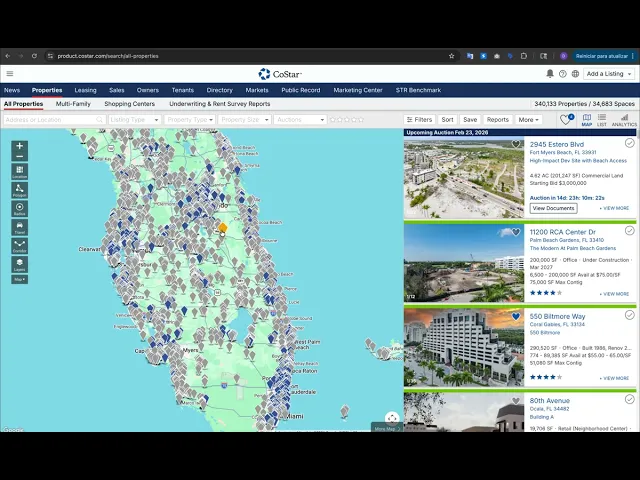Open the hamburger main menu

(x=10, y=73)
